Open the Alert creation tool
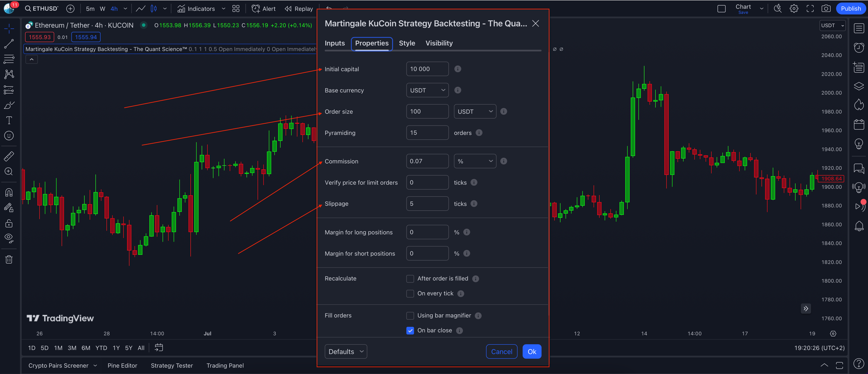This screenshot has height=374, width=868. 263,9
